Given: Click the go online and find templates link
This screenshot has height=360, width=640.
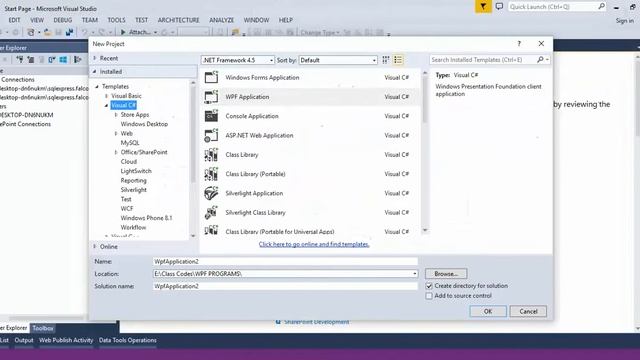Looking at the screenshot, I should [x=314, y=244].
